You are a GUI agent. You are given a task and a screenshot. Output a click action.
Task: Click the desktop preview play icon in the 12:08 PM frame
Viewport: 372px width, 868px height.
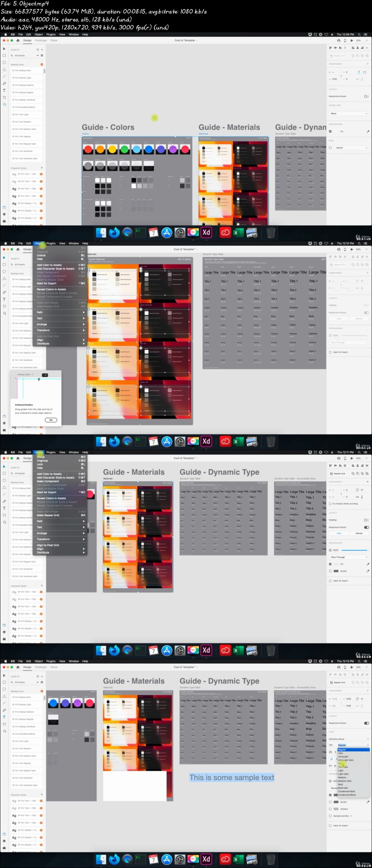pyautogui.click(x=351, y=40)
